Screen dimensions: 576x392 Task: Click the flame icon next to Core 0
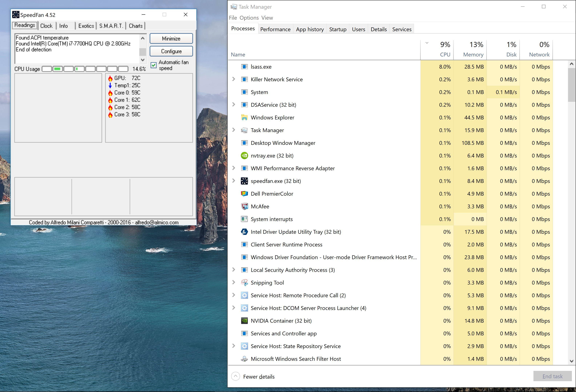point(110,93)
